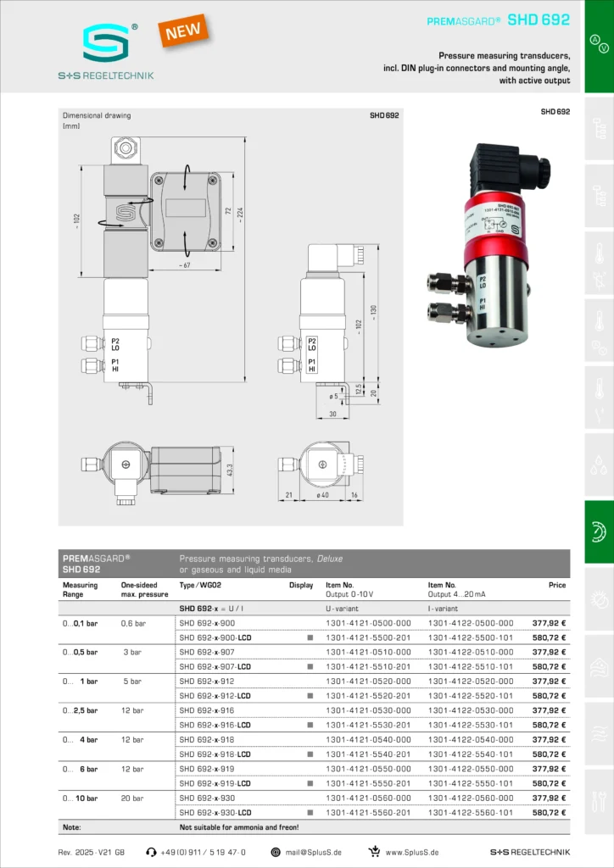
Task: Select the sun and moon light tab
Action: [600, 598]
